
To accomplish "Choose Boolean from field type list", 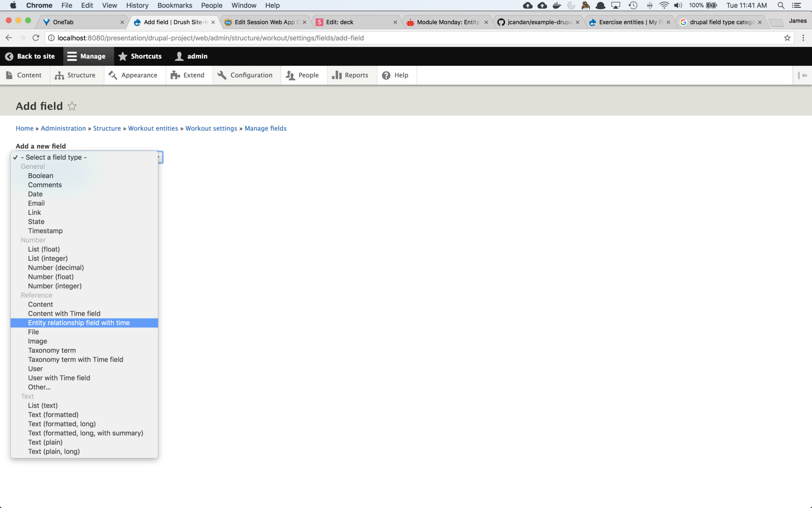I will tap(41, 176).
